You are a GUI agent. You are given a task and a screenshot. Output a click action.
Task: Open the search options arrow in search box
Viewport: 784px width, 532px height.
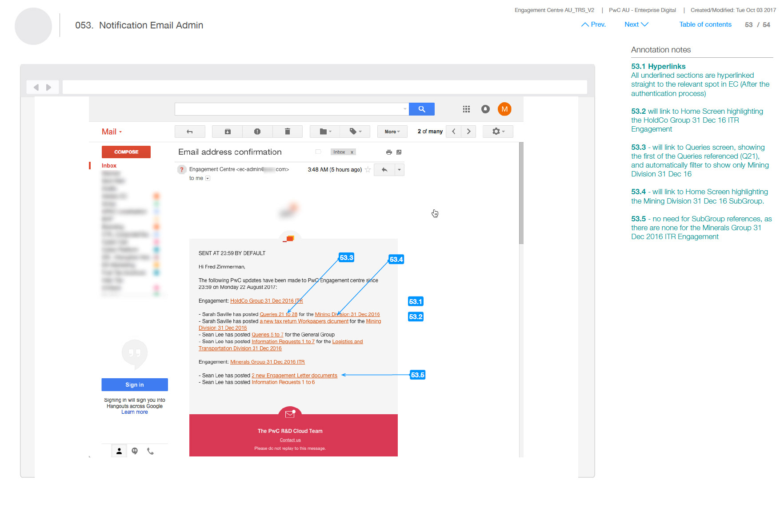[x=405, y=109]
